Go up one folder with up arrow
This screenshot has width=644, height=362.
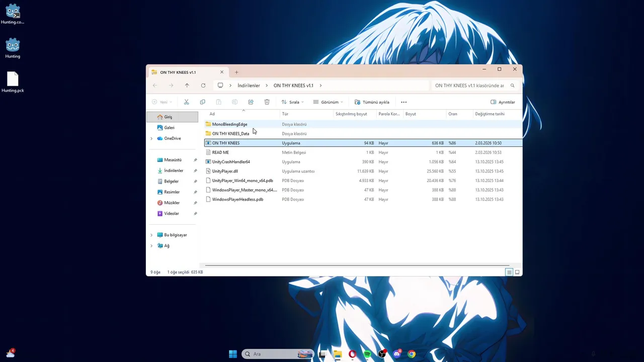187,85
